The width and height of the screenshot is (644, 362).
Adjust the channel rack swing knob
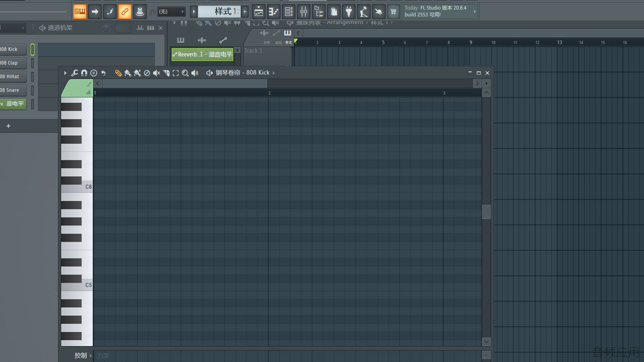[x=106, y=28]
